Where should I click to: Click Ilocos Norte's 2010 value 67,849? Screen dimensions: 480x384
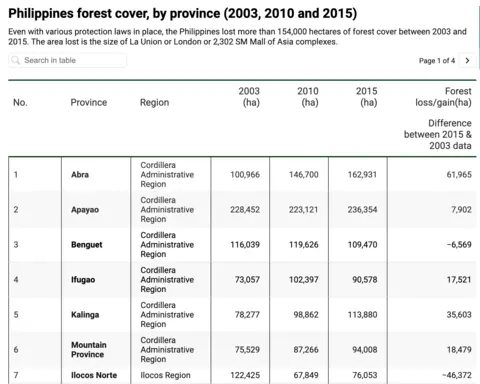click(306, 375)
